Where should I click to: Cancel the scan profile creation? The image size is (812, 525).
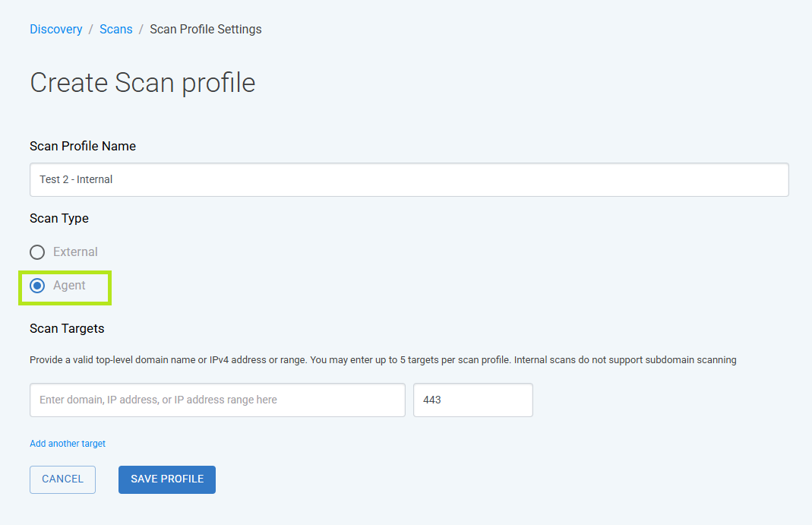point(62,479)
